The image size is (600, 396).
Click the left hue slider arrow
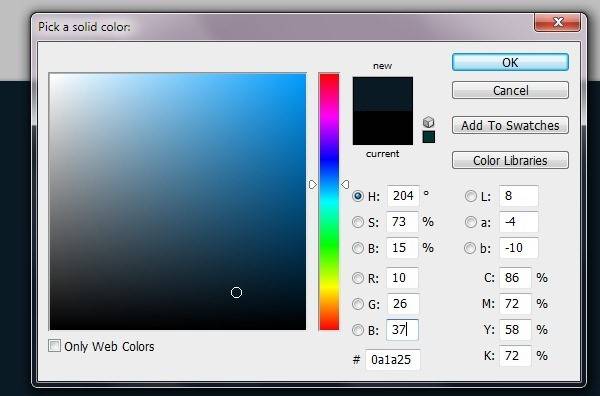[313, 184]
